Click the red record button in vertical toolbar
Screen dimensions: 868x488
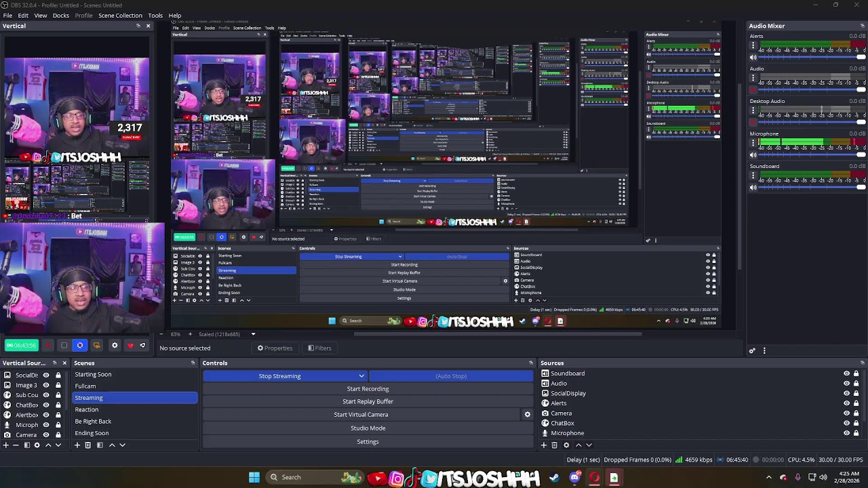point(48,346)
